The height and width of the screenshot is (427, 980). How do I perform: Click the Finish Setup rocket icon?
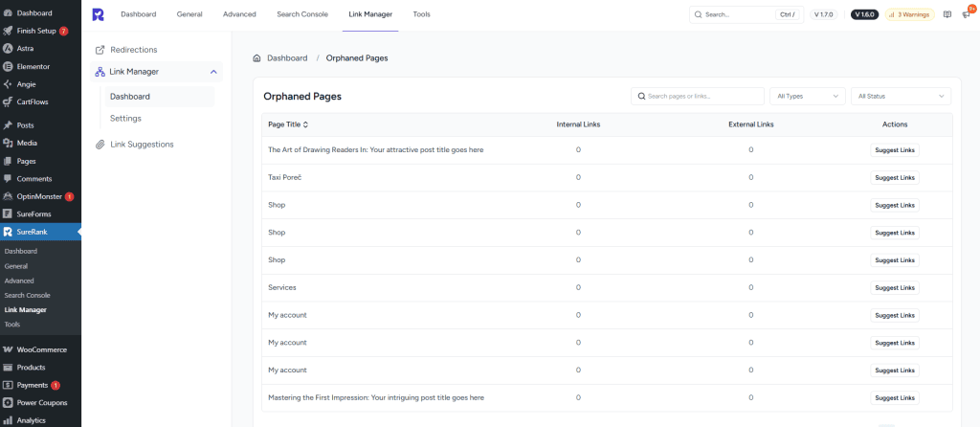pyautogui.click(x=8, y=31)
